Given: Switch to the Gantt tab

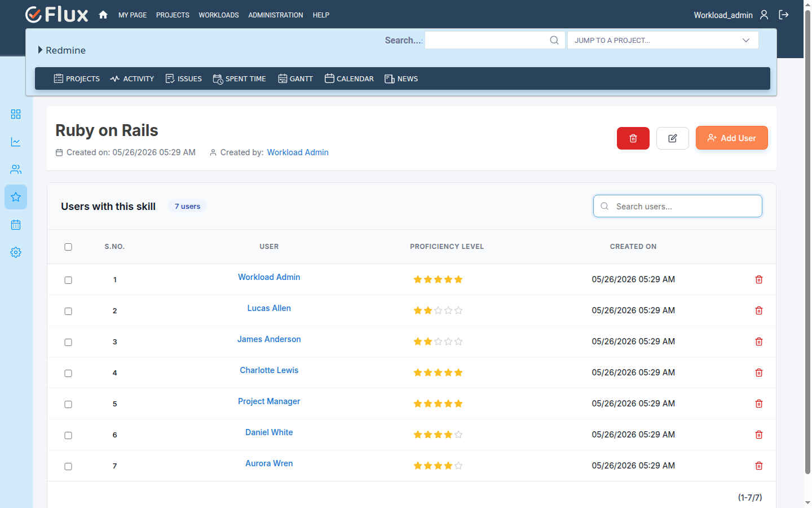Looking at the screenshot, I should [295, 78].
